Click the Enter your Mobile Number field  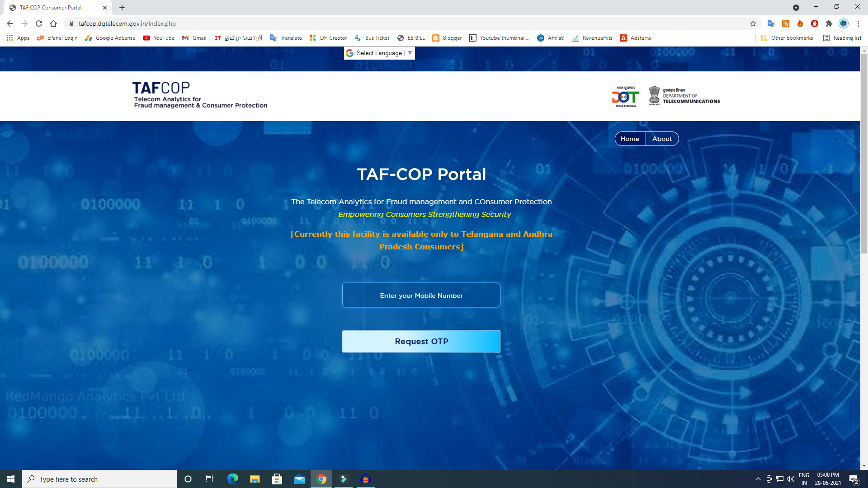421,295
